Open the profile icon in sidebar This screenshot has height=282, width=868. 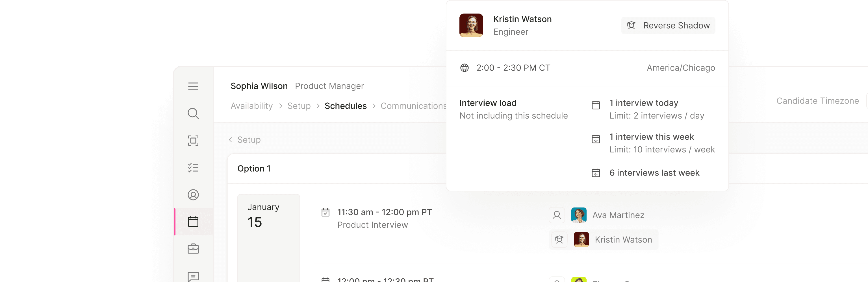coord(193,195)
